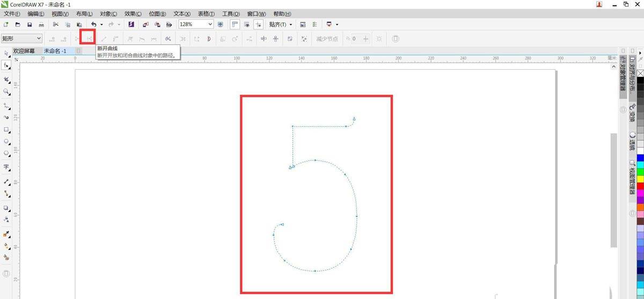This screenshot has width=644, height=299.
Task: Toggle full-screen preview button beside zoom box
Action: click(x=221, y=25)
